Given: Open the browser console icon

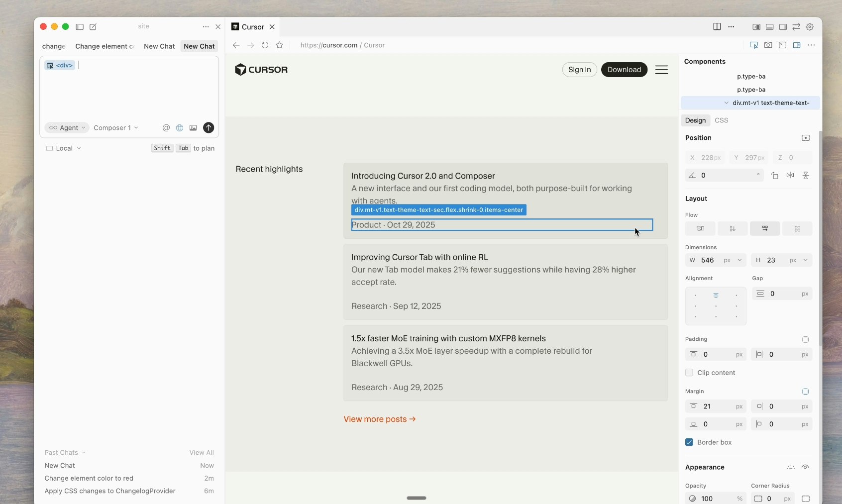Looking at the screenshot, I should click(x=783, y=45).
